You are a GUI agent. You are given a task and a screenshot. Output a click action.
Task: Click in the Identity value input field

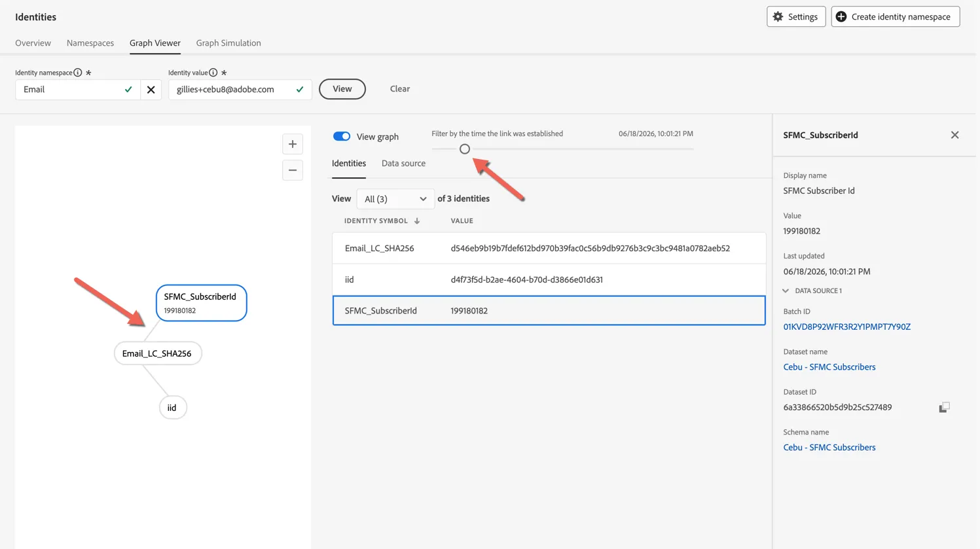(x=240, y=90)
